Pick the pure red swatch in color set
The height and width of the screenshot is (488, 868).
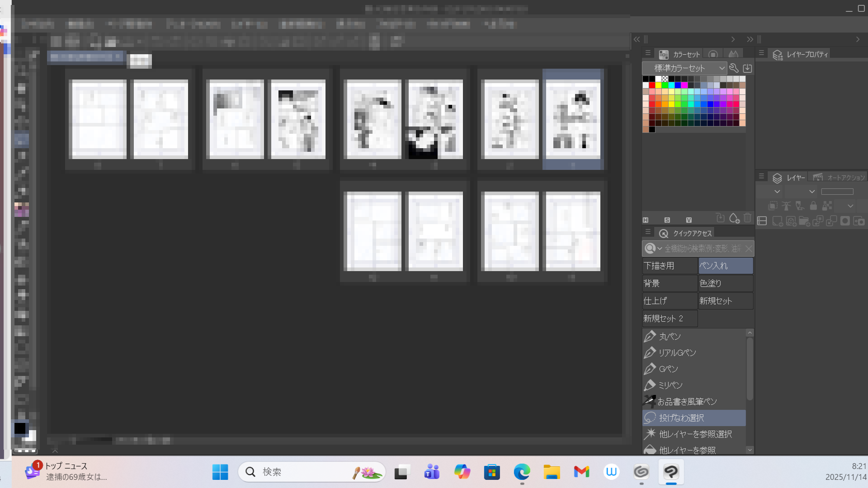[x=652, y=85]
